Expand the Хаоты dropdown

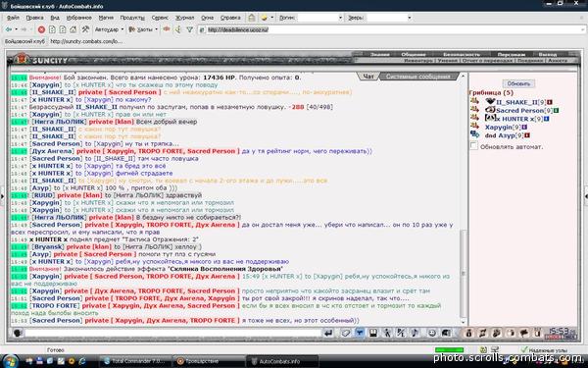coord(143,29)
